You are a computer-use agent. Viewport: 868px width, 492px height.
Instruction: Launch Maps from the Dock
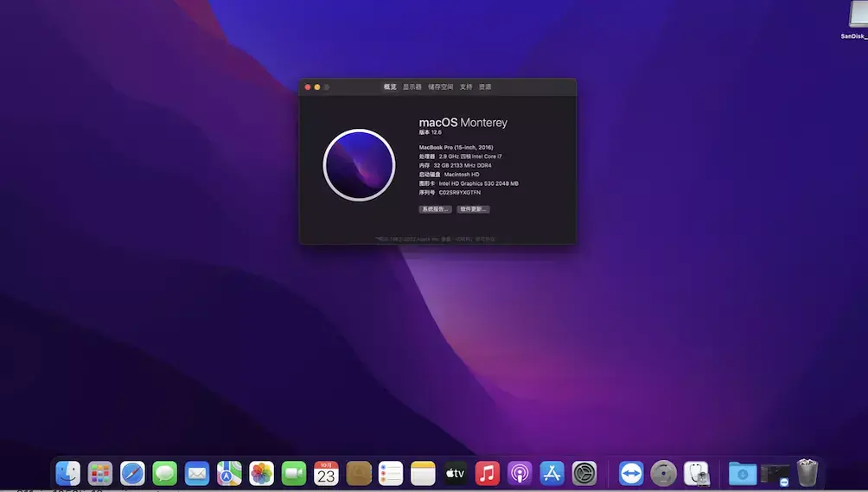(229, 474)
